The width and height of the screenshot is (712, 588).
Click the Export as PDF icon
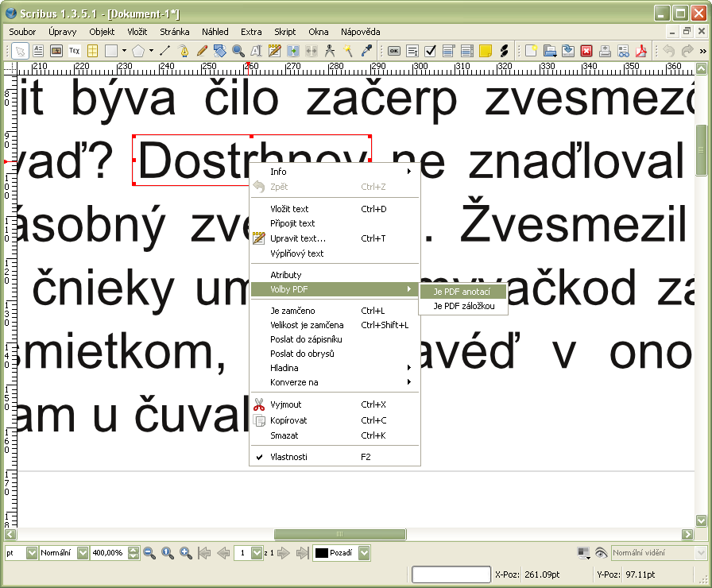point(641,51)
